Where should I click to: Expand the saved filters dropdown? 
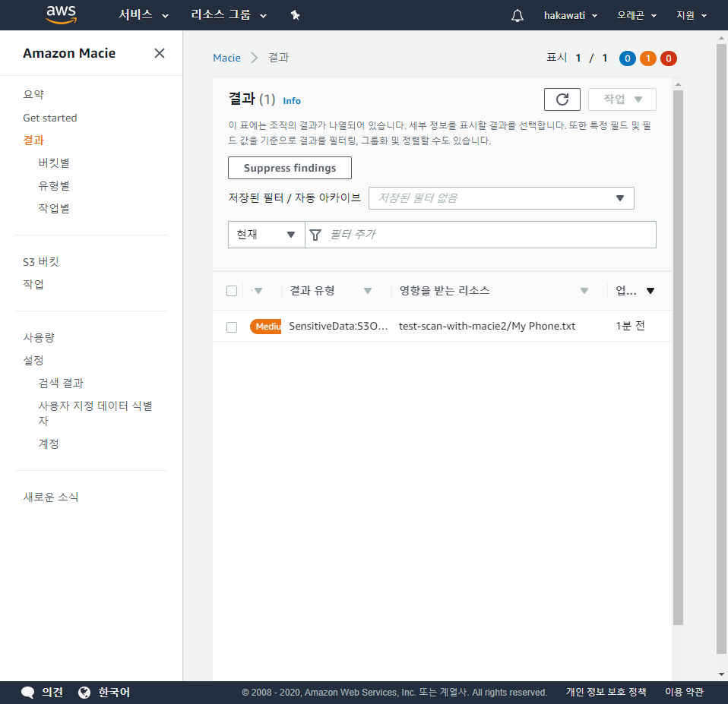point(501,198)
